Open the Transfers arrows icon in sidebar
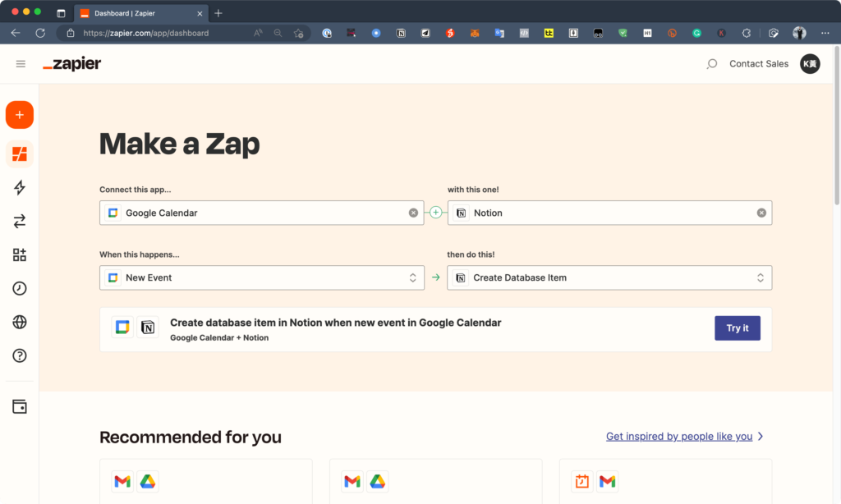The image size is (841, 504). (20, 221)
